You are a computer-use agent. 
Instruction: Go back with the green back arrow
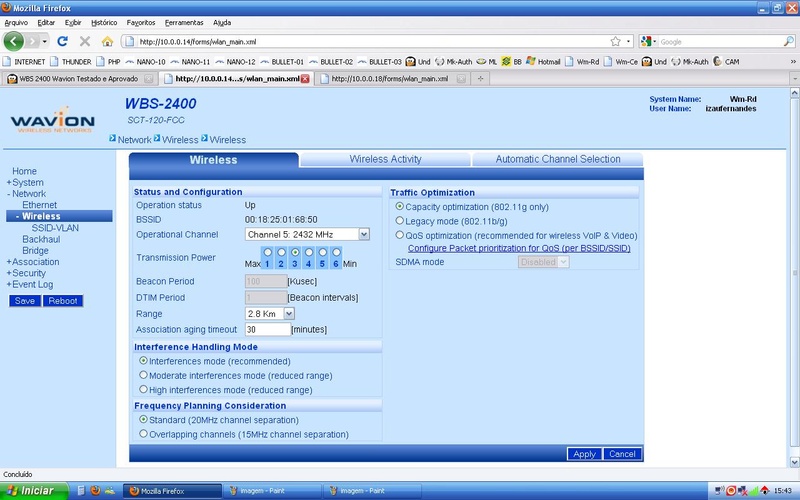14,41
